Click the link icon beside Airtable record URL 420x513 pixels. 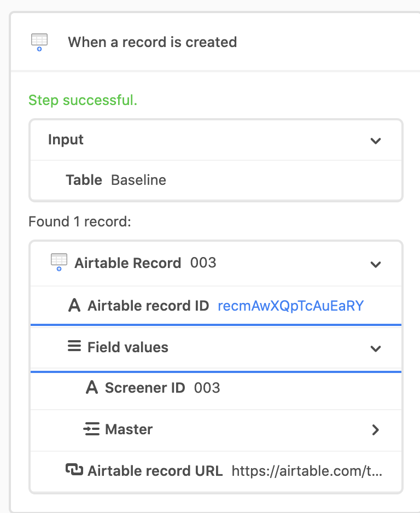point(74,470)
